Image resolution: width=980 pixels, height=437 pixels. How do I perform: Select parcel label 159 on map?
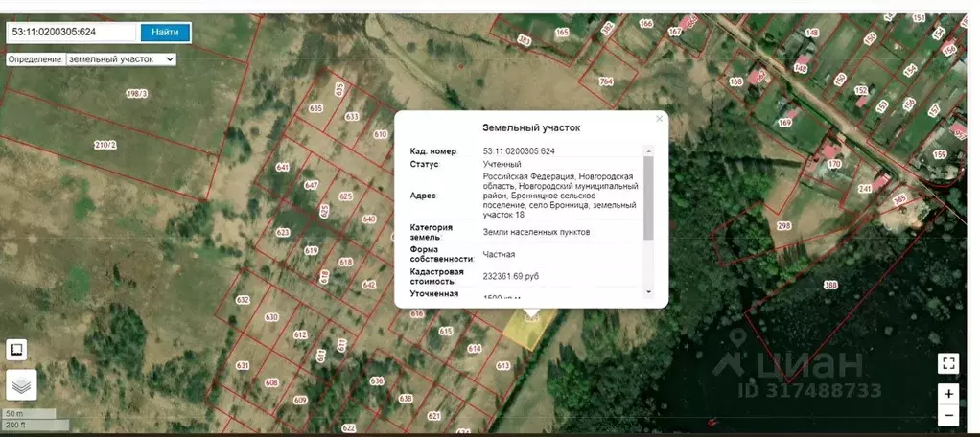[x=940, y=154]
